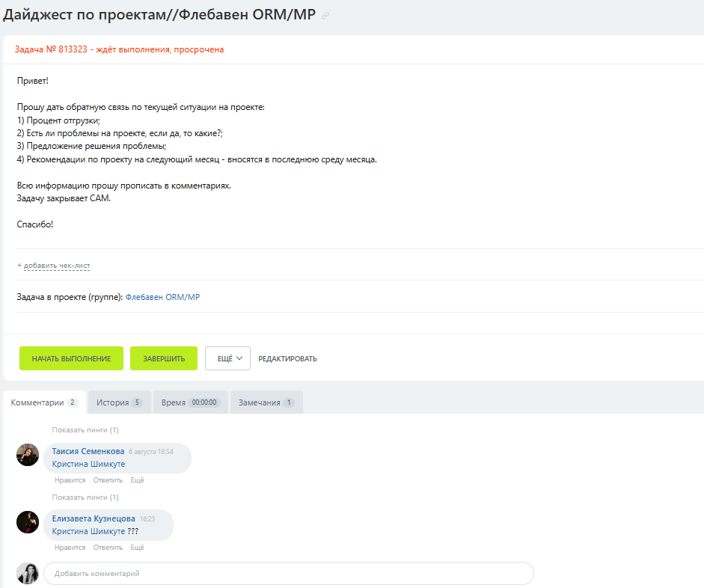Open project link Флебавен ORM/MP
Image resolution: width=704 pixels, height=588 pixels.
pyautogui.click(x=162, y=297)
